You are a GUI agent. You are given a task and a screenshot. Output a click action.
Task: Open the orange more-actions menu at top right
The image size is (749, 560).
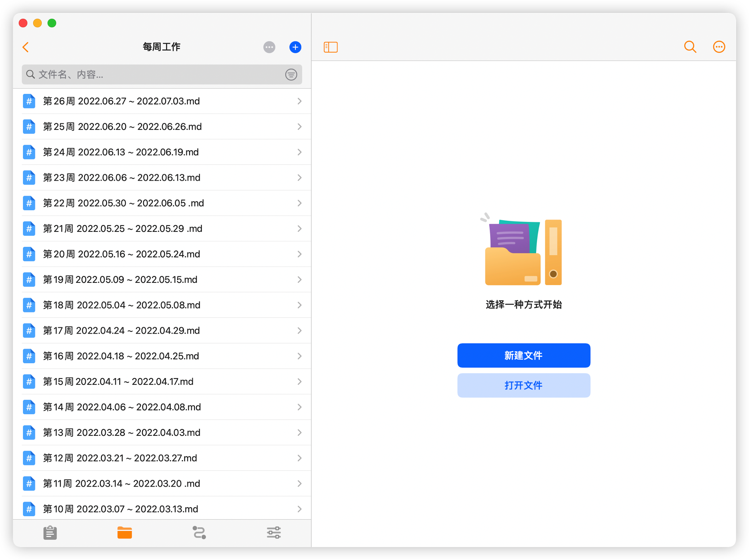click(719, 47)
